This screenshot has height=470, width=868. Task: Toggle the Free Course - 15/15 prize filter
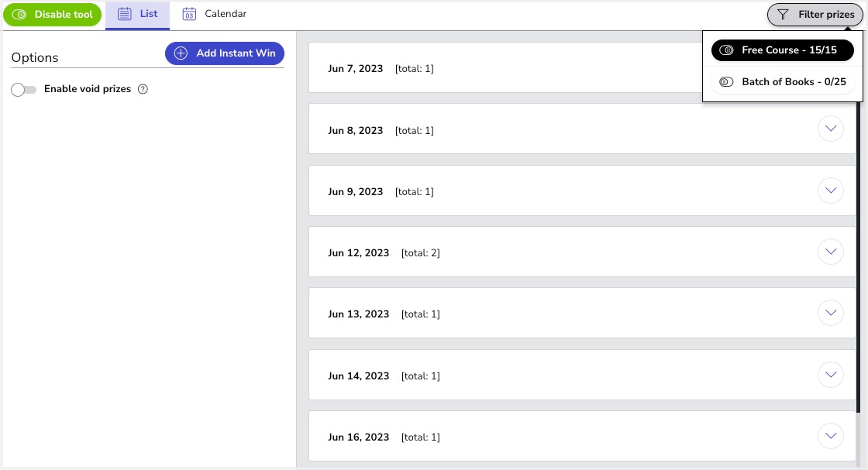tap(782, 50)
